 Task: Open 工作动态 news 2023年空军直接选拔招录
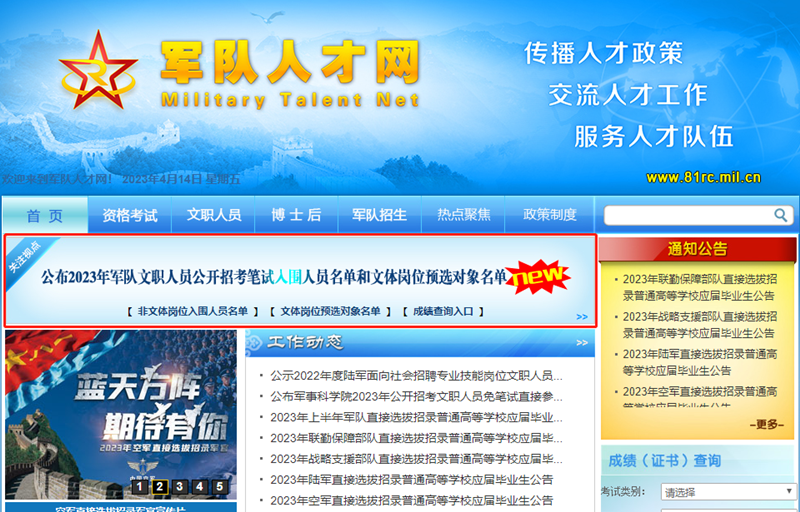click(x=412, y=501)
